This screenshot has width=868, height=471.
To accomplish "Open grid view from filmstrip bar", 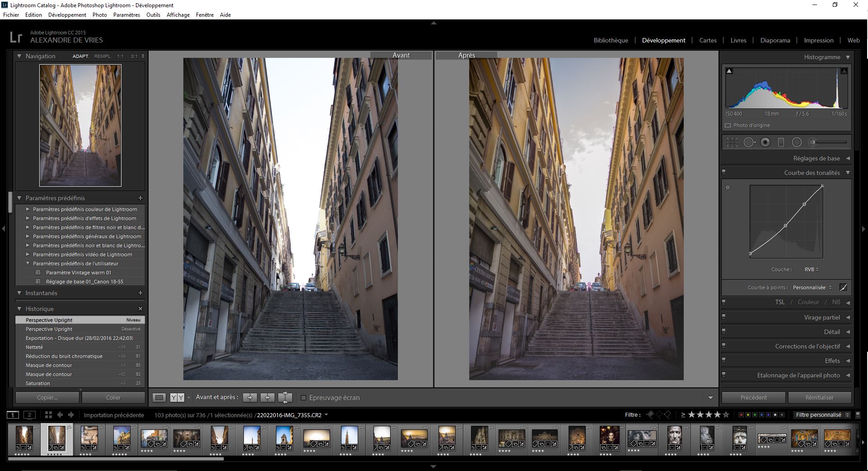I will click(x=48, y=415).
